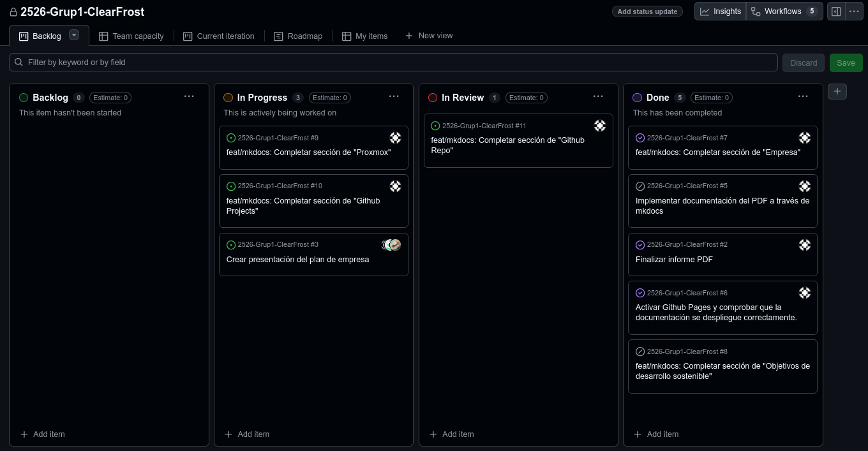Expand the Backlog view tab dropdown arrow

74,35
